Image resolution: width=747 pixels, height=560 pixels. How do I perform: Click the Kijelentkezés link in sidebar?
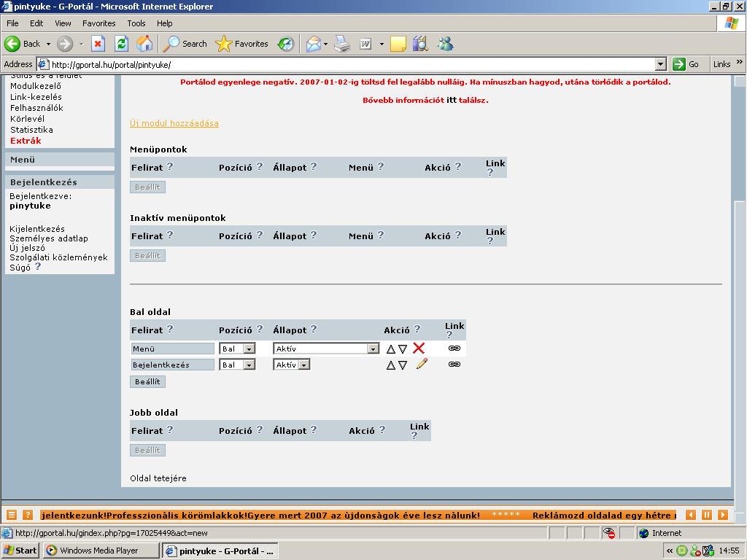36,229
